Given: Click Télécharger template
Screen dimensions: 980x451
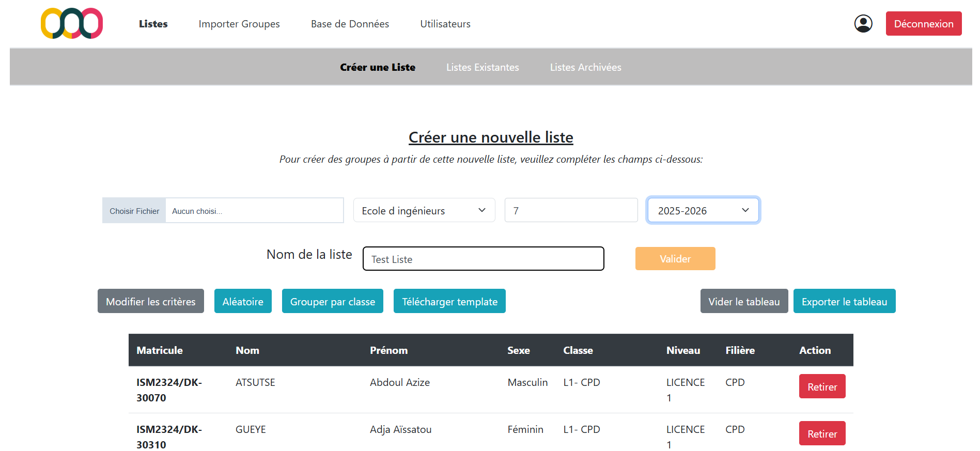Looking at the screenshot, I should [449, 301].
